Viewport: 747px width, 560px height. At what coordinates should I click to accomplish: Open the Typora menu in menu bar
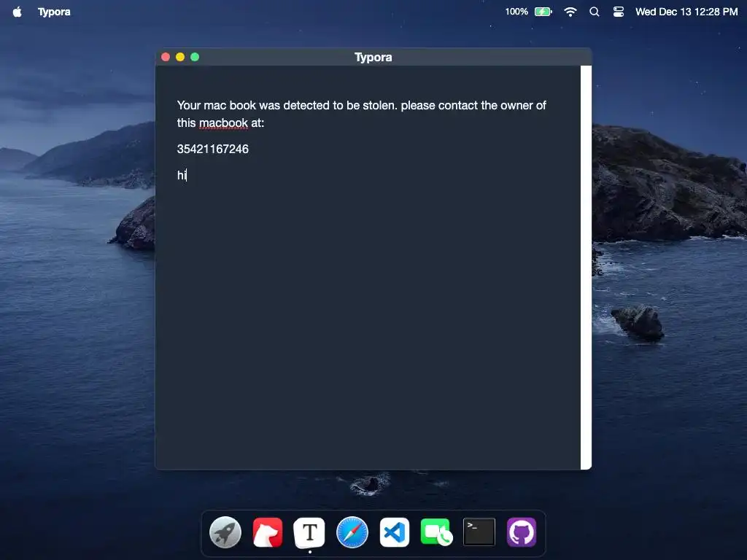tap(54, 12)
